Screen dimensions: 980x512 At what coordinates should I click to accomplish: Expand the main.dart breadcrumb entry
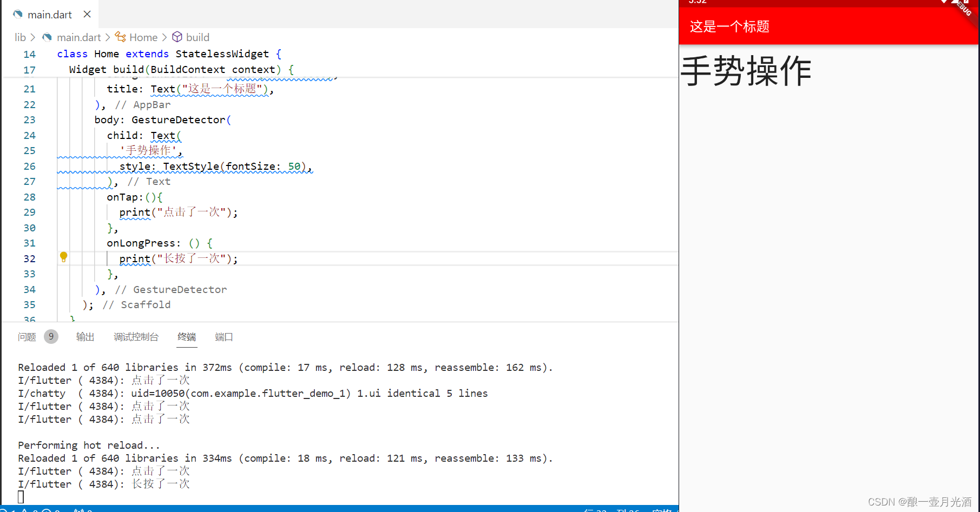coord(80,37)
